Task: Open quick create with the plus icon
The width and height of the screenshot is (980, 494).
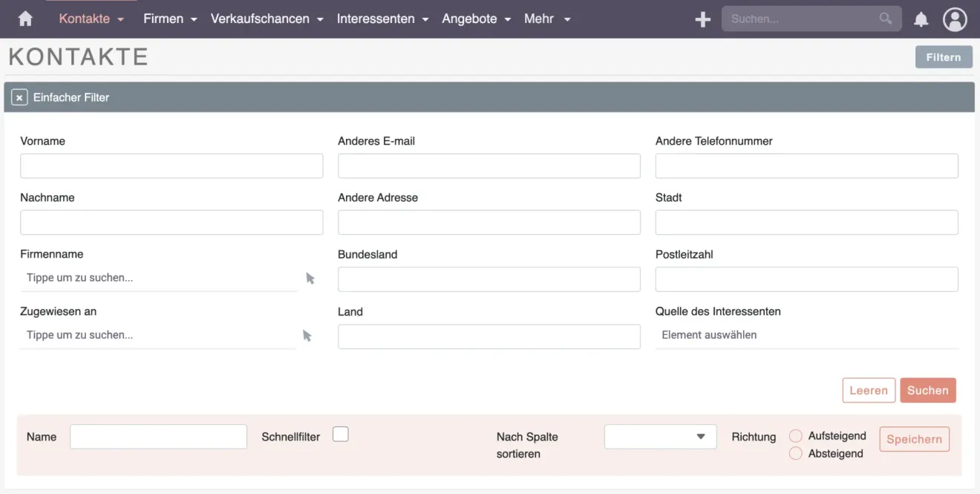Action: [x=702, y=19]
